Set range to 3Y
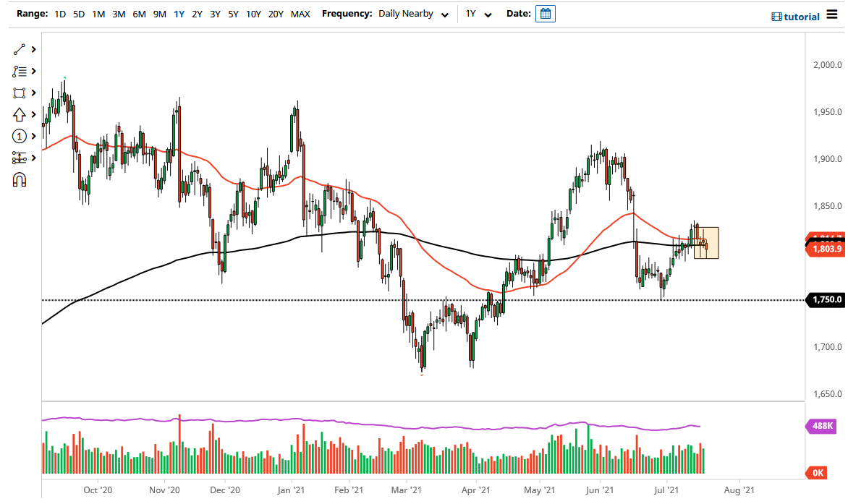 pyautogui.click(x=215, y=14)
